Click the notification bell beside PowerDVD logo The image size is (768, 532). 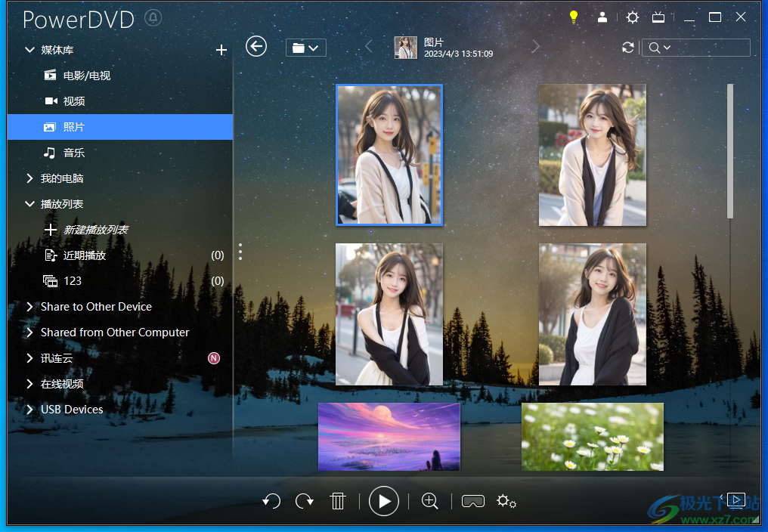[x=153, y=18]
